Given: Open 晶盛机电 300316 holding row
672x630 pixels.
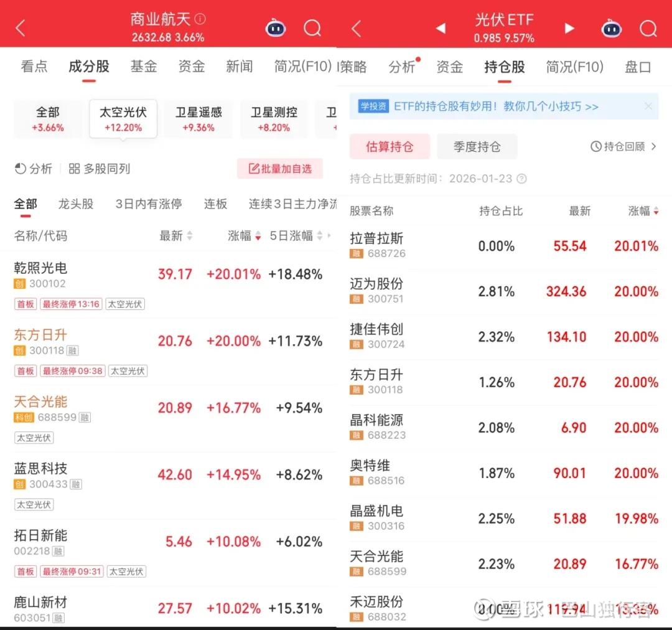Looking at the screenshot, I should pos(504,519).
